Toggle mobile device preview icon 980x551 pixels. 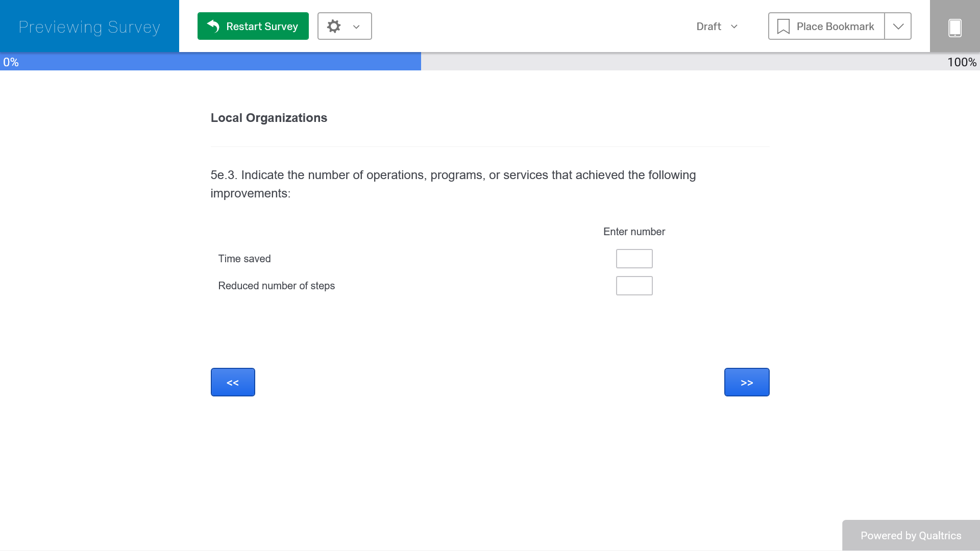click(954, 27)
